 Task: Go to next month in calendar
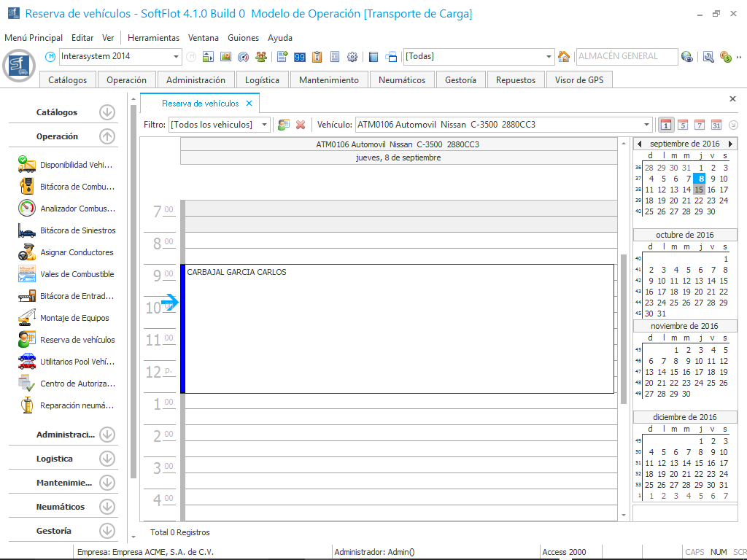(730, 144)
